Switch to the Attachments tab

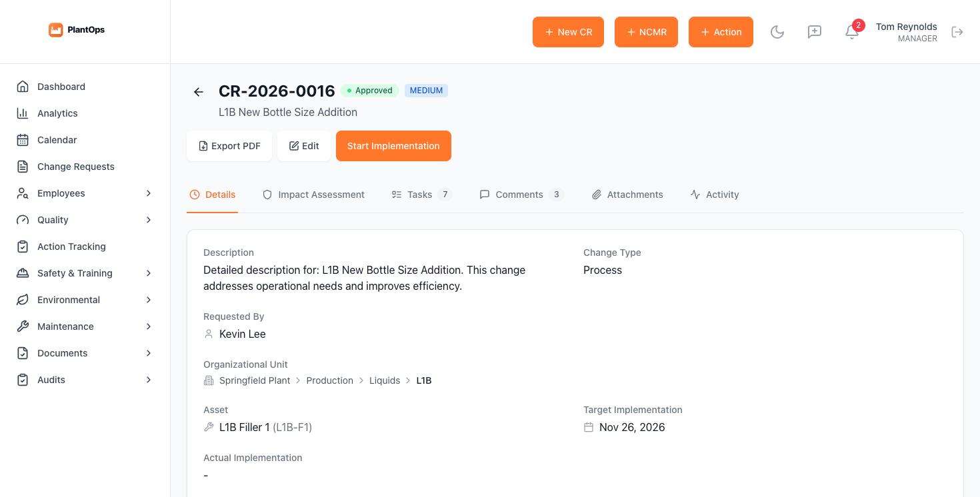(627, 195)
